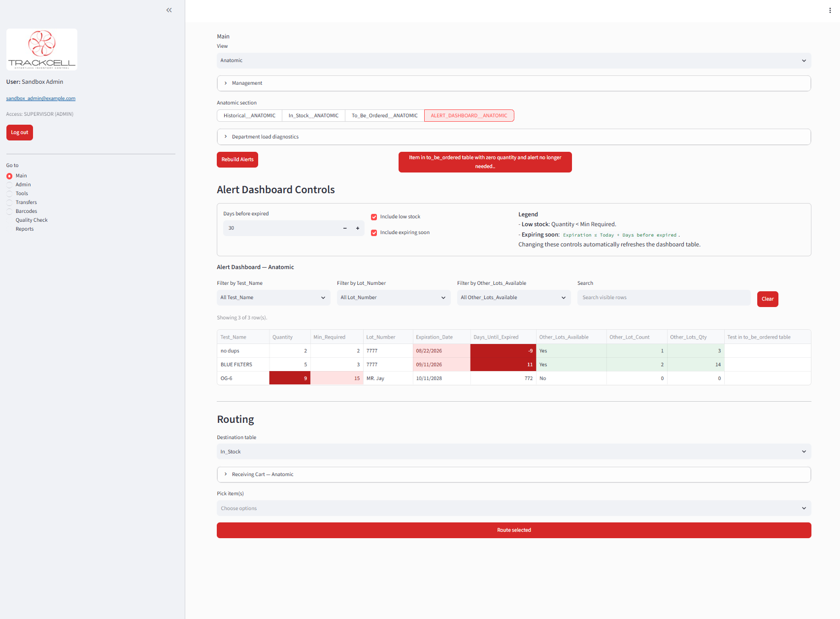The height and width of the screenshot is (619, 840).
Task: Sort by Test_Name column header
Action: click(243, 337)
